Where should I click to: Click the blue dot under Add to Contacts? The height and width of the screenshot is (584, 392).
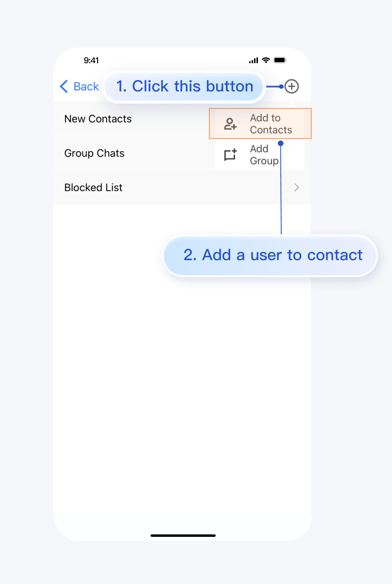point(281,143)
